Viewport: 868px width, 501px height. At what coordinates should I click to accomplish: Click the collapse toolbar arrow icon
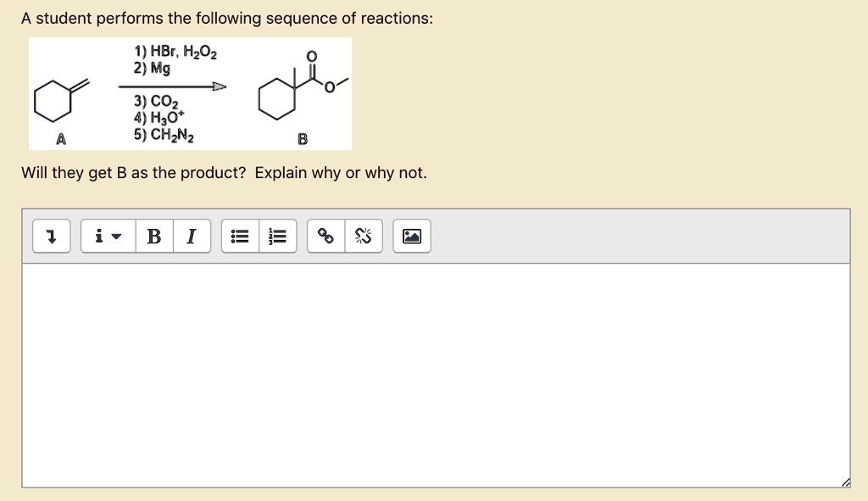click(x=51, y=236)
